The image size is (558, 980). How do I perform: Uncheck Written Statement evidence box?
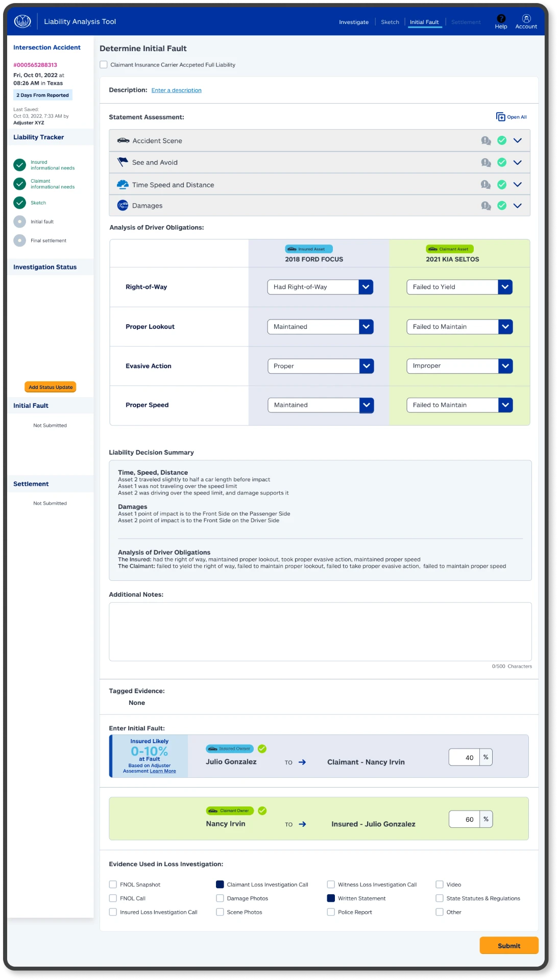(331, 898)
